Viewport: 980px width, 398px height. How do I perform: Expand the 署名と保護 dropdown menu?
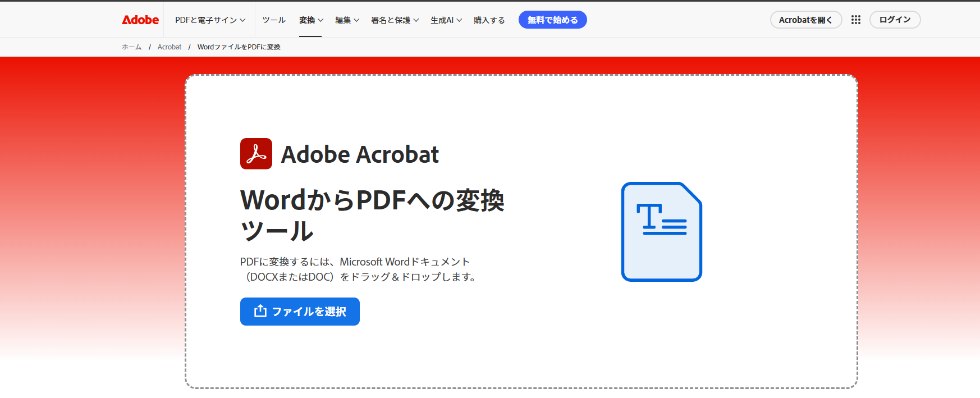pos(395,20)
